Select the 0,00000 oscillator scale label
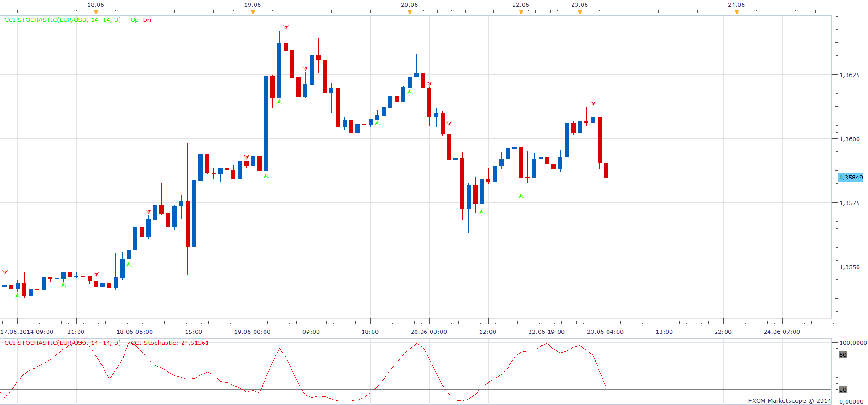Image resolution: width=868 pixels, height=405 pixels. click(851, 401)
